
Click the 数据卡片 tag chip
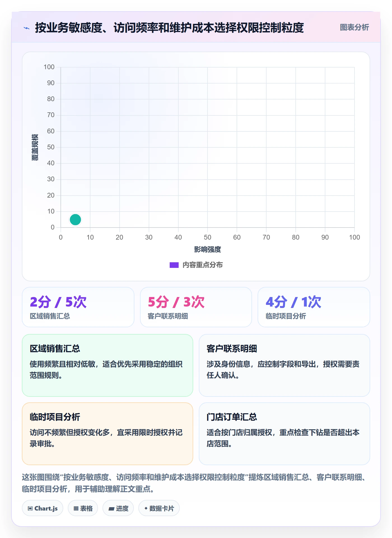(159, 508)
